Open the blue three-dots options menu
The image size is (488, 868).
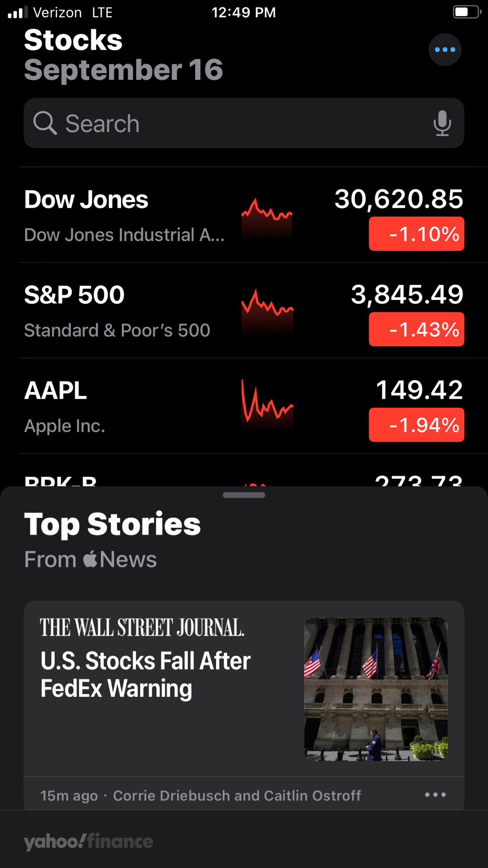[x=445, y=50]
